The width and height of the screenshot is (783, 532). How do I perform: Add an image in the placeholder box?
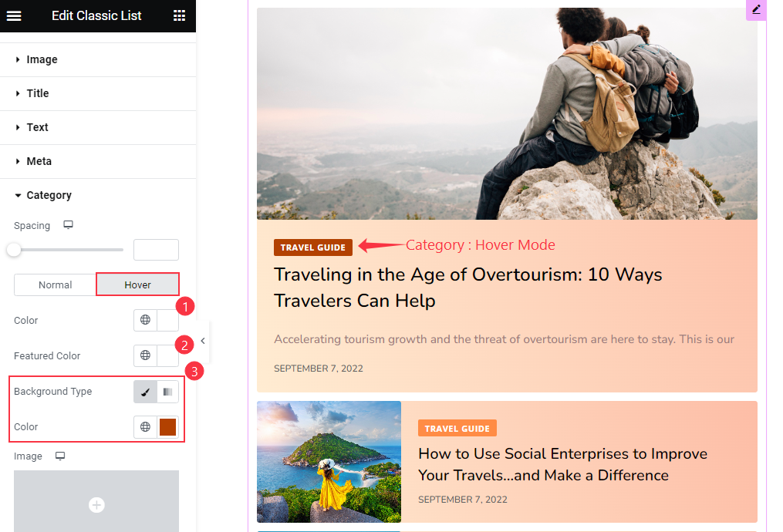tap(96, 504)
